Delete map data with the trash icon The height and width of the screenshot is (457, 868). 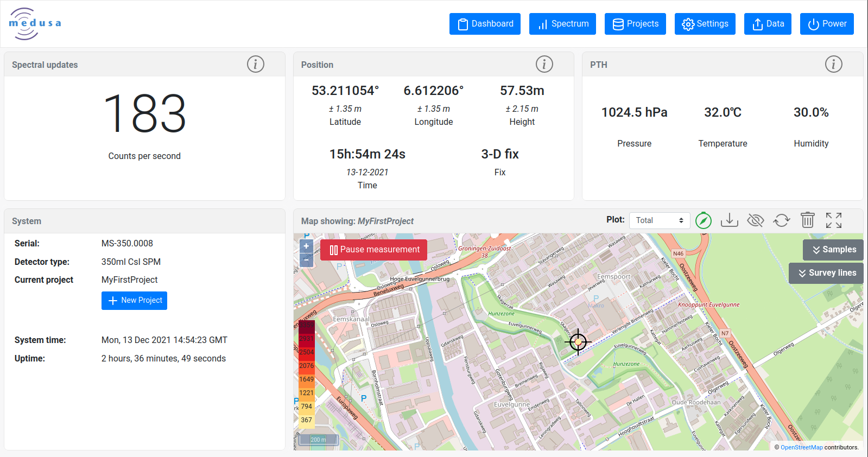pyautogui.click(x=807, y=220)
